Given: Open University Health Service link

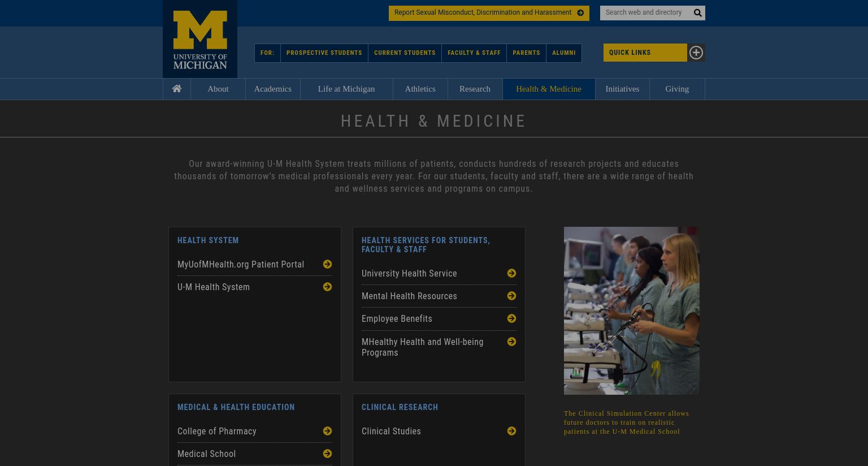Looking at the screenshot, I should 409,273.
